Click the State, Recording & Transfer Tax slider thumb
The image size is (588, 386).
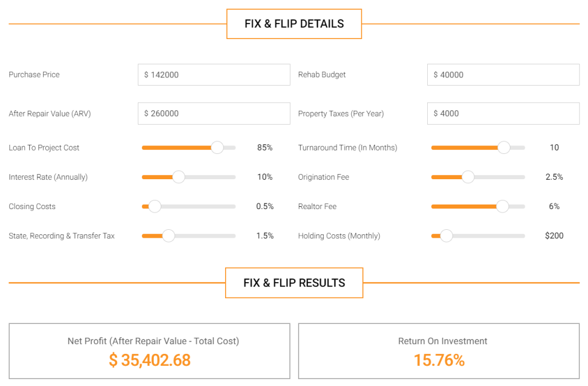tap(168, 236)
